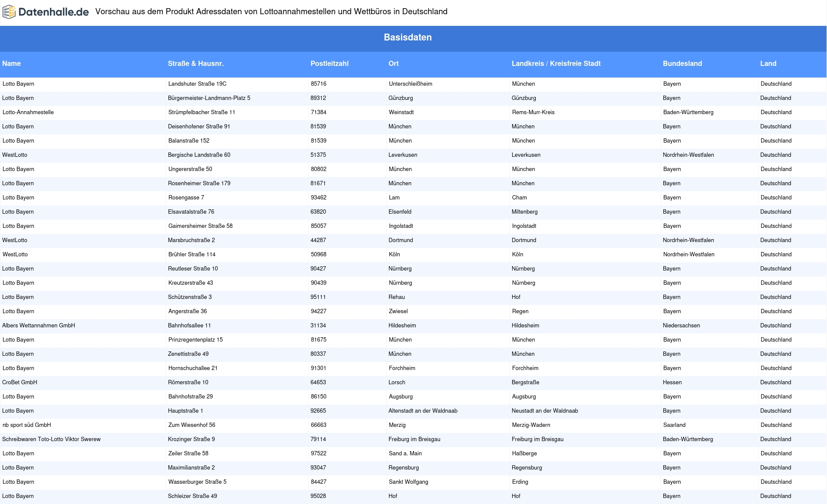Screen dimensions: 827x504
Task: Click the Marsbruchstraße 2 cell
Action: [x=191, y=240]
